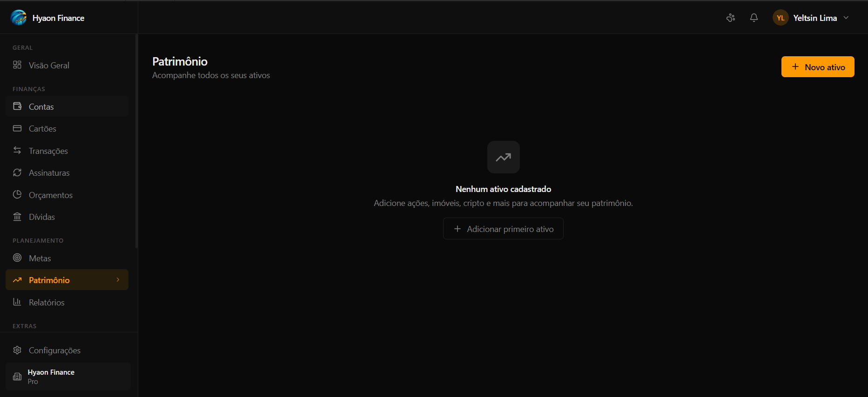Click the Hyaon Finance brand name
This screenshot has height=397, width=868.
58,18
